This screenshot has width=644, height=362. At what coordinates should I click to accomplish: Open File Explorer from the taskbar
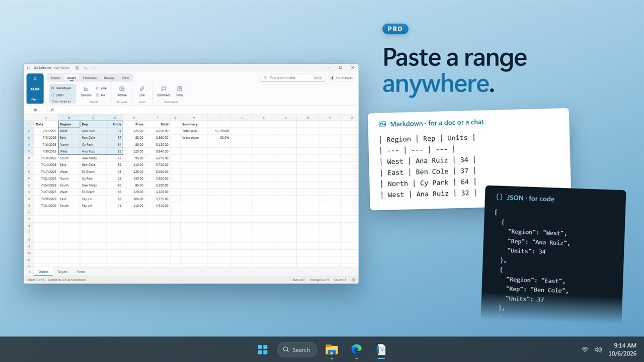(x=332, y=349)
